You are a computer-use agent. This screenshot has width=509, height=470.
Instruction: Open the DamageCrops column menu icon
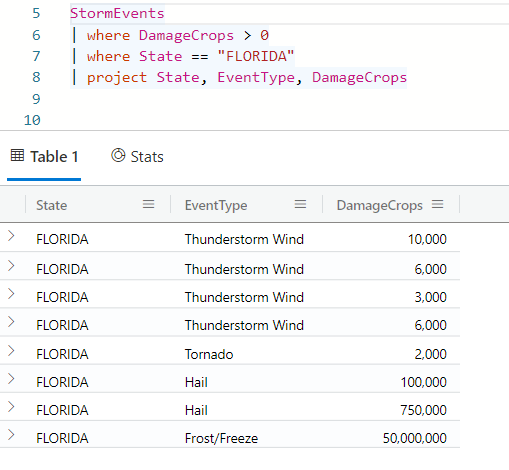[437, 204]
